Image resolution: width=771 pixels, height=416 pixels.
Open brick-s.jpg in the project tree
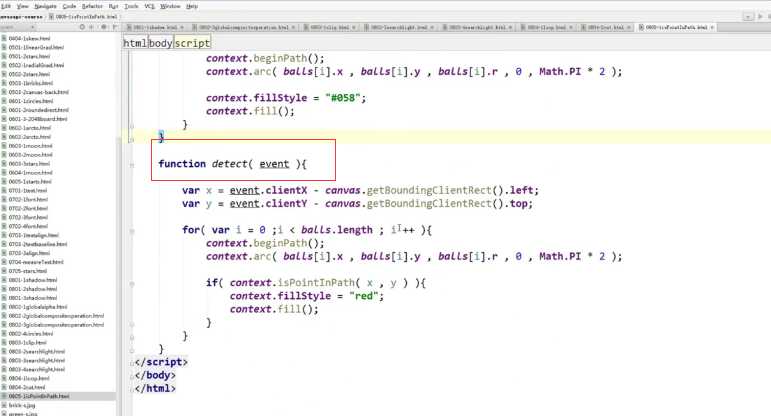point(22,405)
